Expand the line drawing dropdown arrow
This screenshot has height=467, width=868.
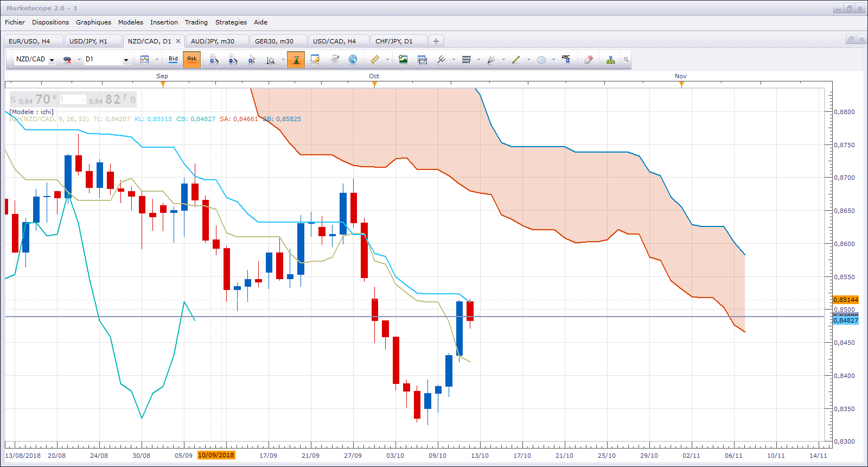528,60
